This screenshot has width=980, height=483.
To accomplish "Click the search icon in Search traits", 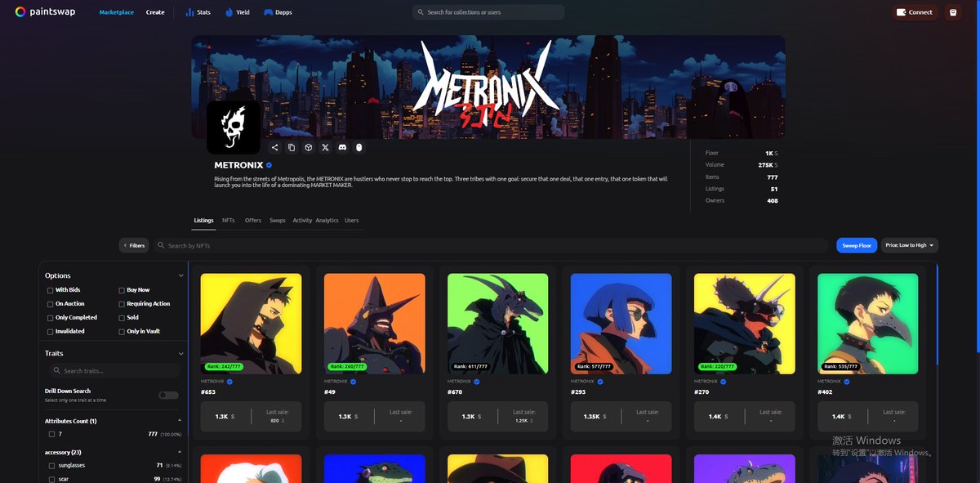I will tap(56, 371).
